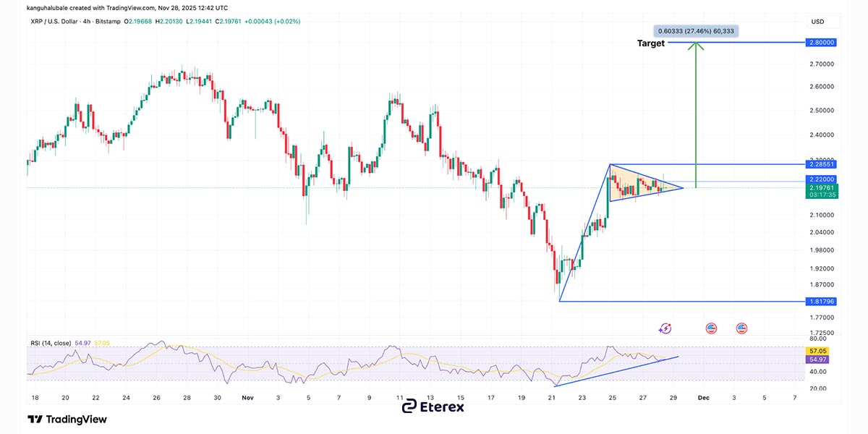Click the purple RSI value label 54.97
868x434 pixels.
pyautogui.click(x=819, y=359)
